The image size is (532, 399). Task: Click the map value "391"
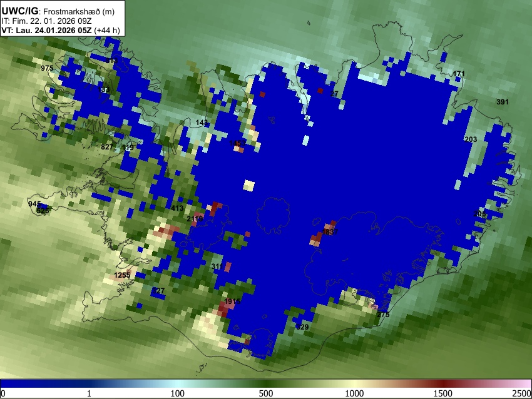503,102
